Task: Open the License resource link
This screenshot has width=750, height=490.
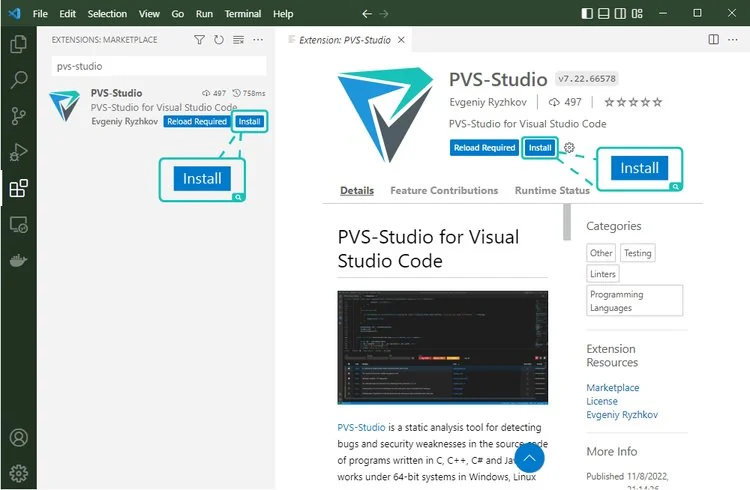Action: (x=602, y=401)
